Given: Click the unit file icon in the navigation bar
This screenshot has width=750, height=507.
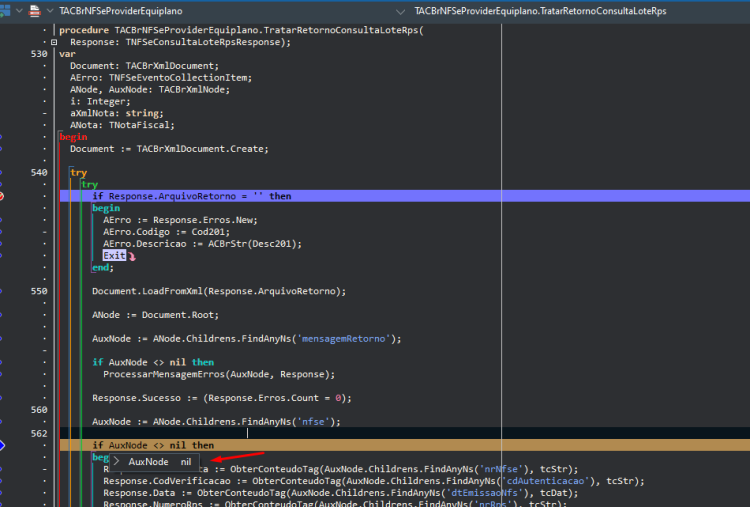Looking at the screenshot, I should (34, 11).
